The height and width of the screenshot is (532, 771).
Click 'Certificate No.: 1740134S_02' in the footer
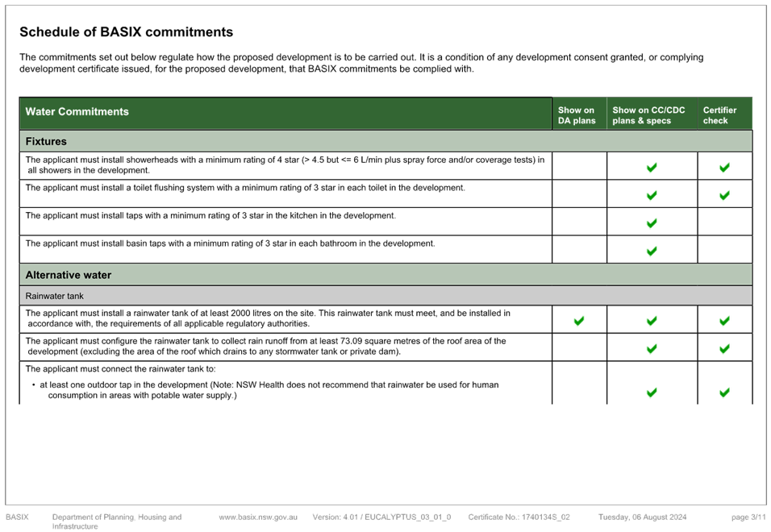[519, 517]
